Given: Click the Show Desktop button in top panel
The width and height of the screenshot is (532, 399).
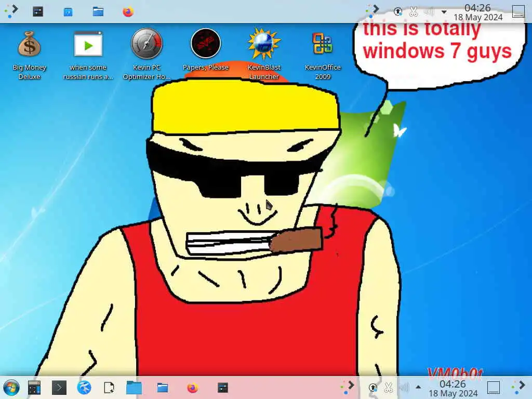Looking at the screenshot, I should [x=518, y=11].
